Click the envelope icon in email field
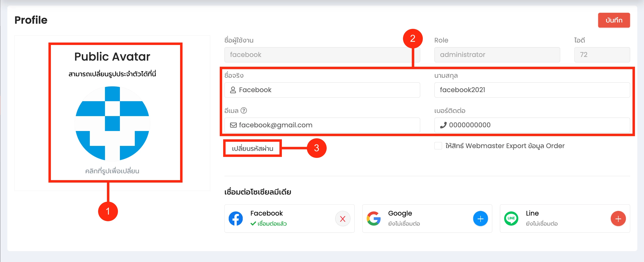Image resolution: width=644 pixels, height=262 pixels. [x=233, y=125]
